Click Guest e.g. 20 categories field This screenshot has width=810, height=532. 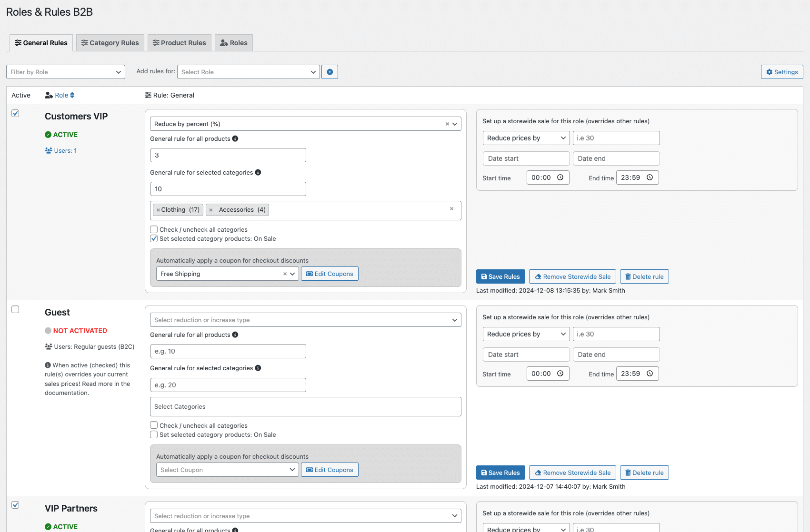[228, 385]
